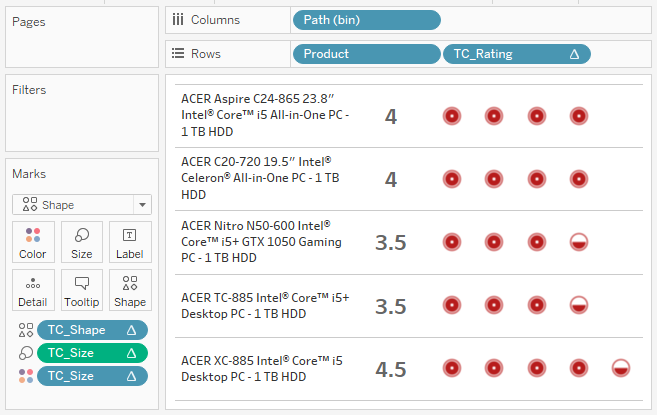Click fourth rating circle for ACER XC-885
This screenshot has height=415, width=657.
click(x=579, y=368)
